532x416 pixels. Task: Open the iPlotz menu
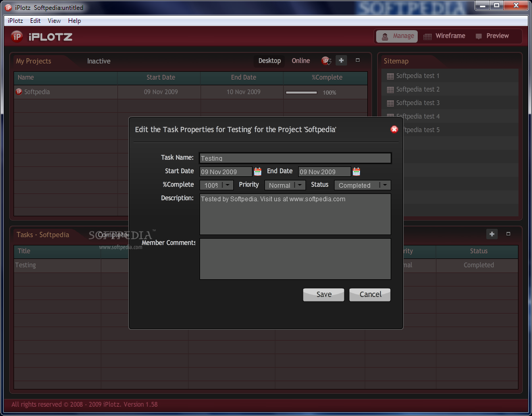15,21
